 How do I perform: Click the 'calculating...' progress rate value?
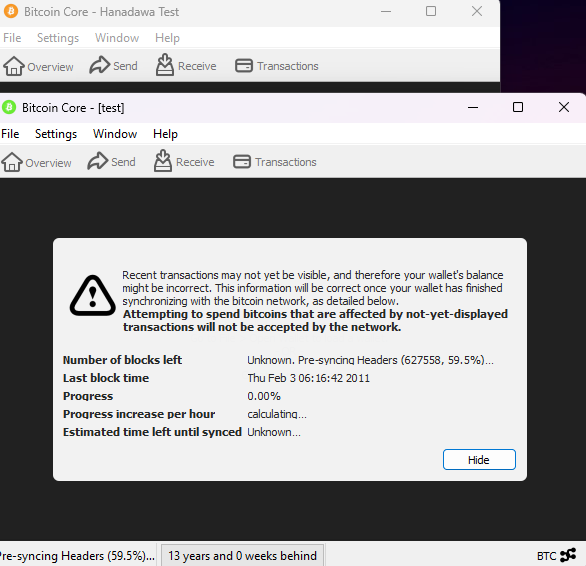point(277,414)
